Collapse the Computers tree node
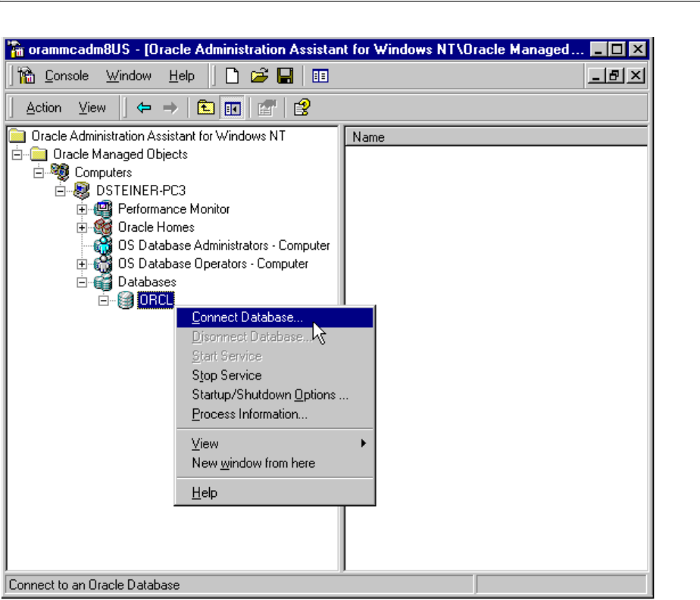This screenshot has height=600, width=700. click(39, 173)
